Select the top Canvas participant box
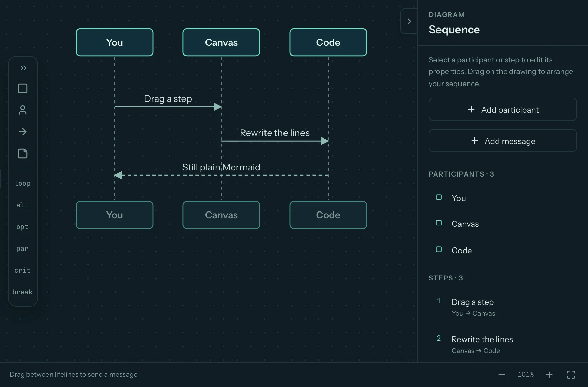Screen dimensions: 588x387 pyautogui.click(x=221, y=42)
